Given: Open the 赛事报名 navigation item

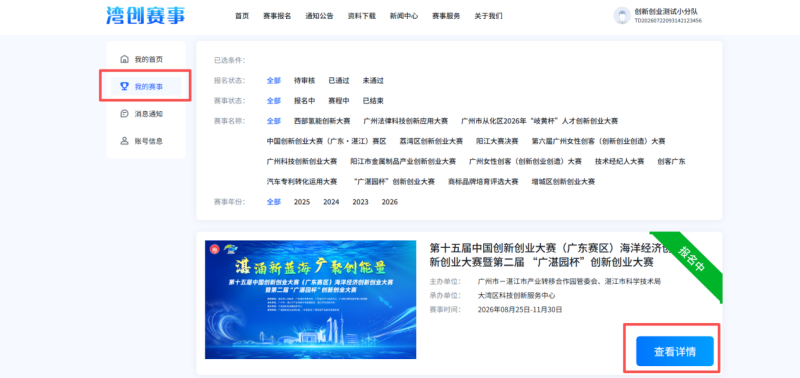Looking at the screenshot, I should point(277,16).
